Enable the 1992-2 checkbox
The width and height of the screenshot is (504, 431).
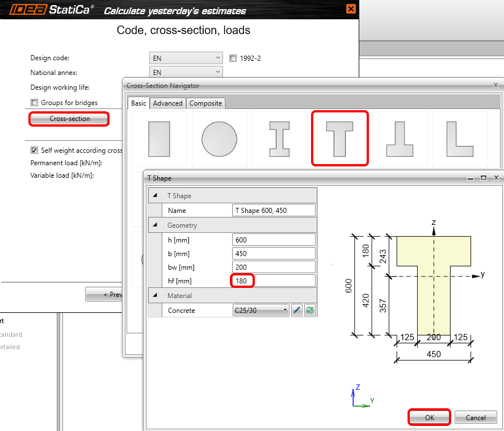pos(233,58)
